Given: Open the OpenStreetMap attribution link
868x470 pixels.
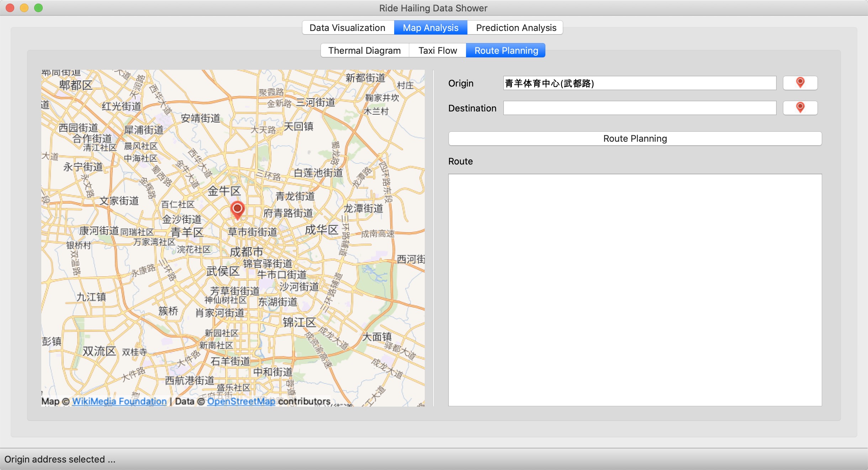Looking at the screenshot, I should [x=241, y=401].
